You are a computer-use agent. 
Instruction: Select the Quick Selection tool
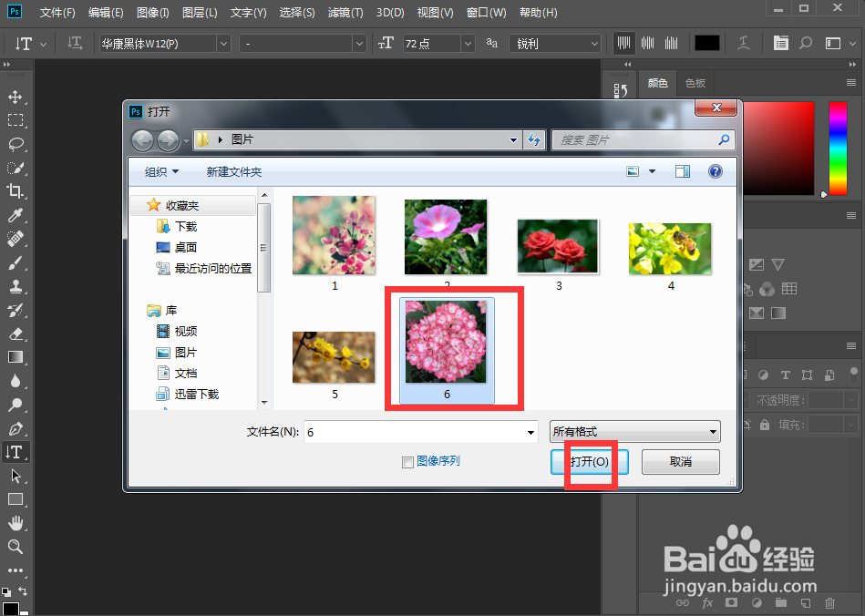15,169
